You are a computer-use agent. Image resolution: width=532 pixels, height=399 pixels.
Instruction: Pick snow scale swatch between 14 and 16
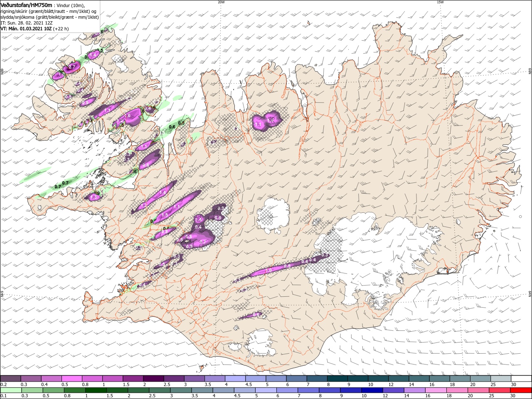[x=419, y=379]
